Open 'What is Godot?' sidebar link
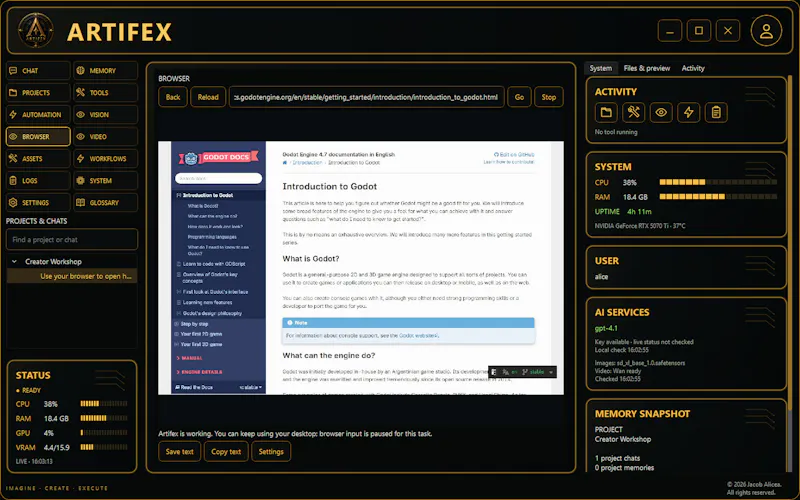Screen dimensions: 800x500 point(203,206)
